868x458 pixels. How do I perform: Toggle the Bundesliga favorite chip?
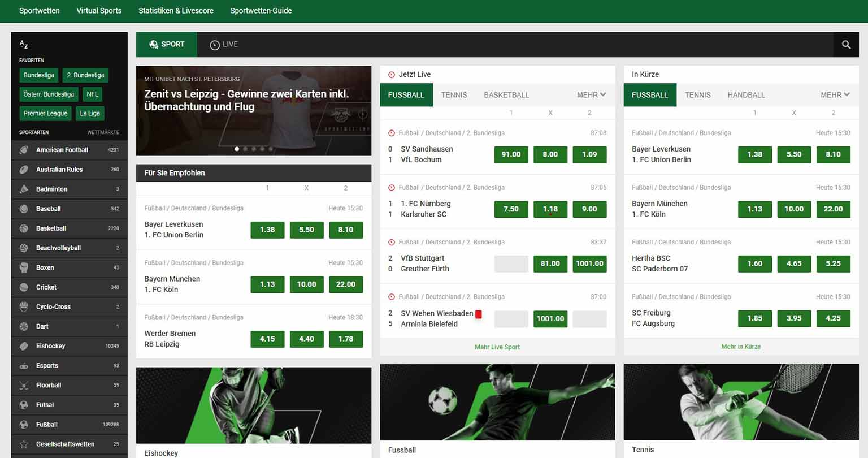38,75
